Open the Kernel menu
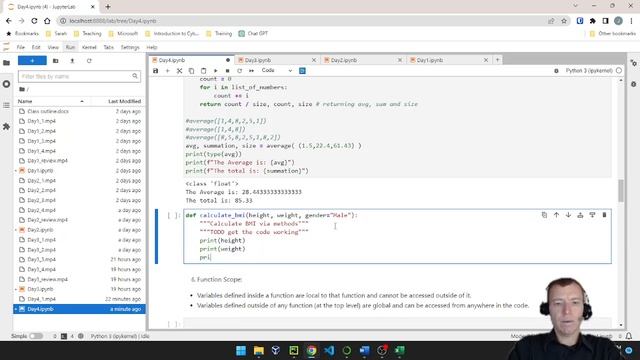Viewport: 640px width, 360px height. (89, 47)
